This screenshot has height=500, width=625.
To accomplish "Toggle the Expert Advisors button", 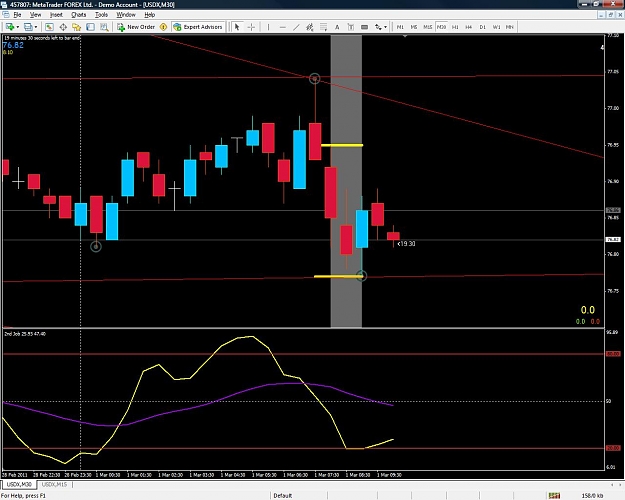I will pos(198,27).
